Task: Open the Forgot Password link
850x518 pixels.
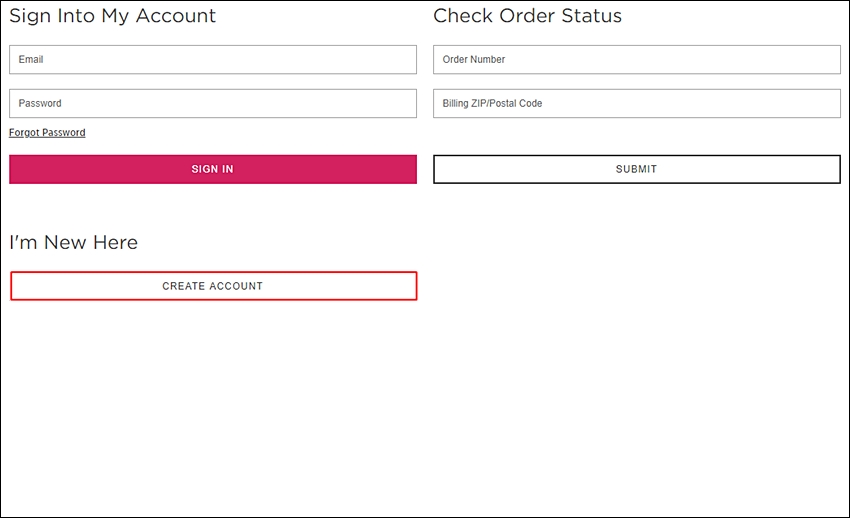Action: [x=47, y=133]
